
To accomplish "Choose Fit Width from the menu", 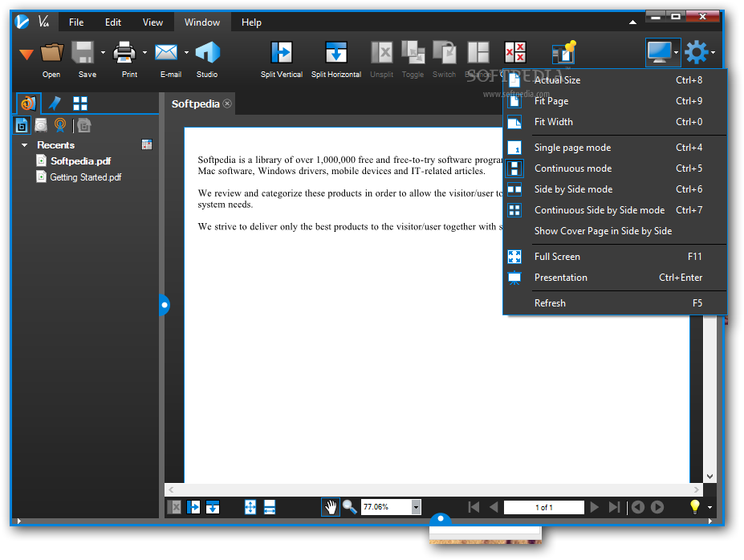I will click(615, 122).
